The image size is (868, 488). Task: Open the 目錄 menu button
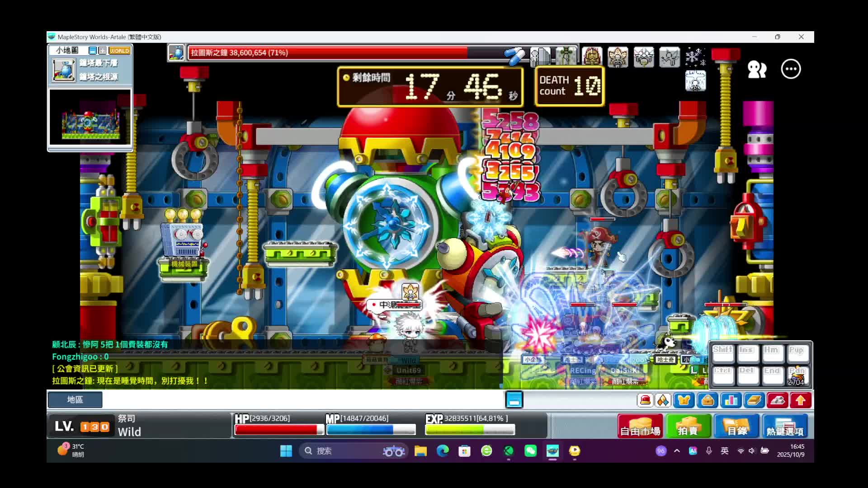(736, 426)
